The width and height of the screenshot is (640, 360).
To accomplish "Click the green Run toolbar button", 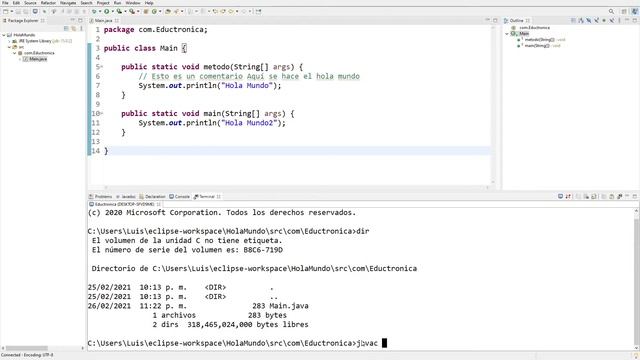I will (x=107, y=11).
